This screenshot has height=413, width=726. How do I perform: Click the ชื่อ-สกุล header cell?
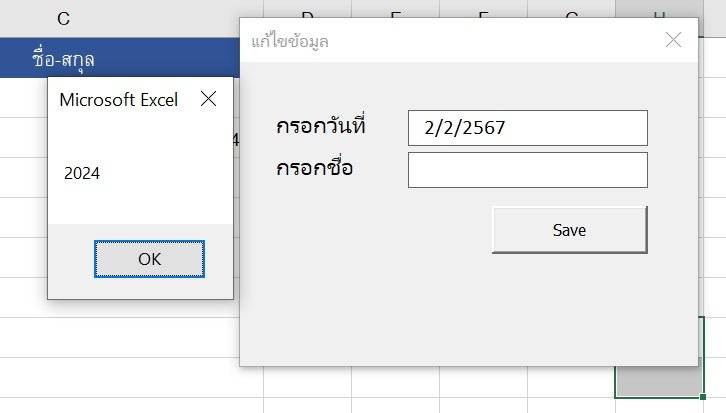(x=64, y=59)
